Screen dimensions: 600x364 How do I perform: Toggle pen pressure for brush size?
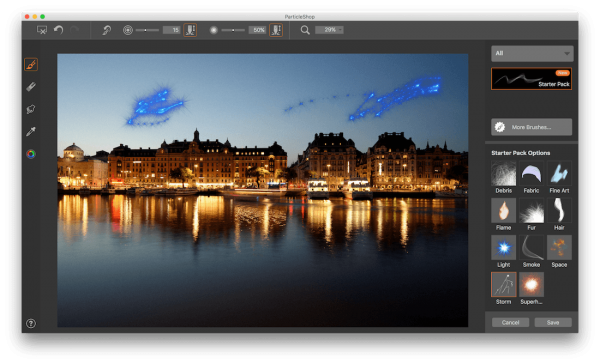pyautogui.click(x=190, y=30)
